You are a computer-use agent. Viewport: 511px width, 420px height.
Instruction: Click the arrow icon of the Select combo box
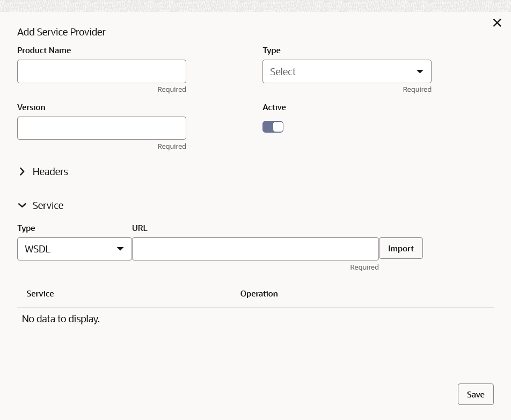[420, 71]
